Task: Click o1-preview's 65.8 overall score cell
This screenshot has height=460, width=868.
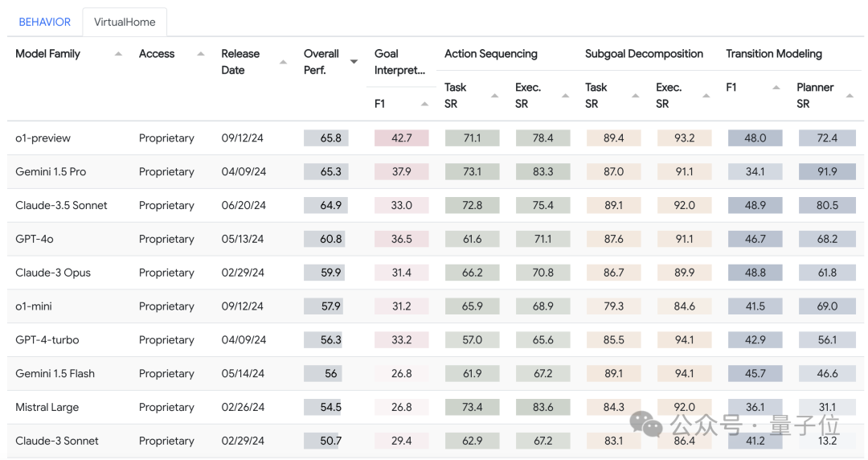Action: pyautogui.click(x=330, y=138)
